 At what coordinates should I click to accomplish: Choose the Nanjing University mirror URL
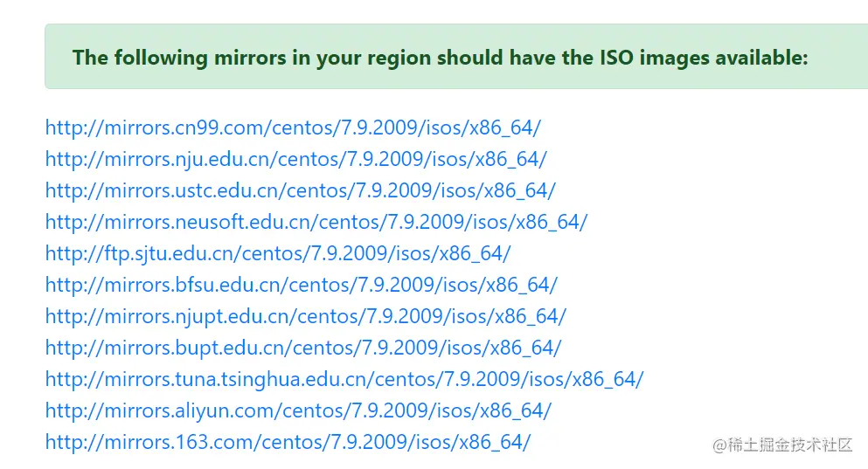coord(296,159)
